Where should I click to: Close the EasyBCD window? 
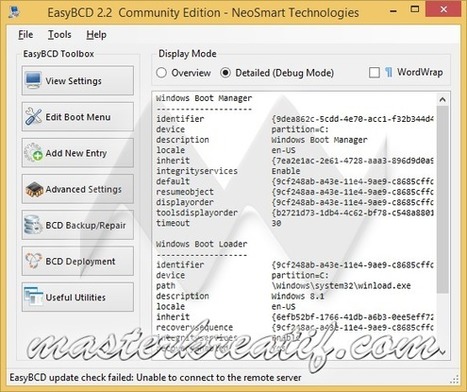click(x=444, y=9)
